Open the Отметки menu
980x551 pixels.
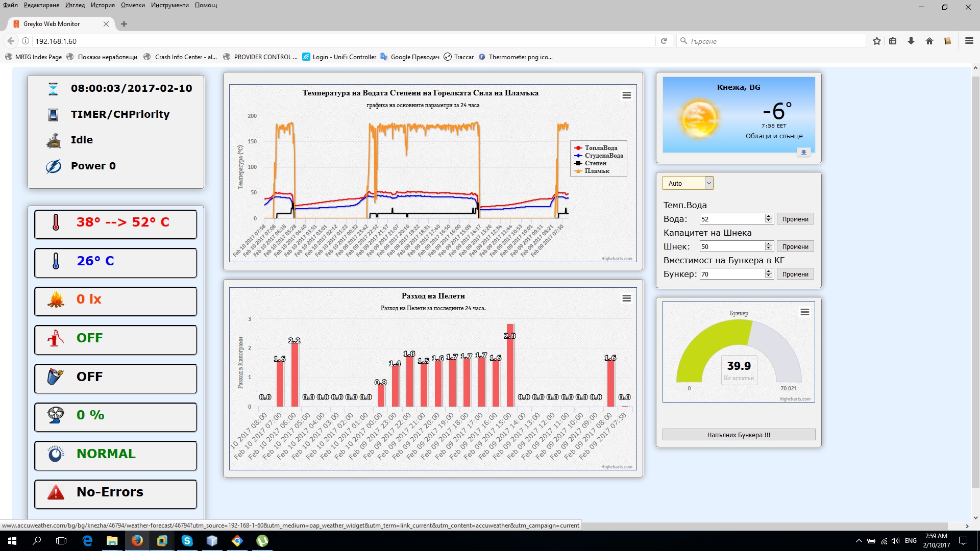pos(133,5)
